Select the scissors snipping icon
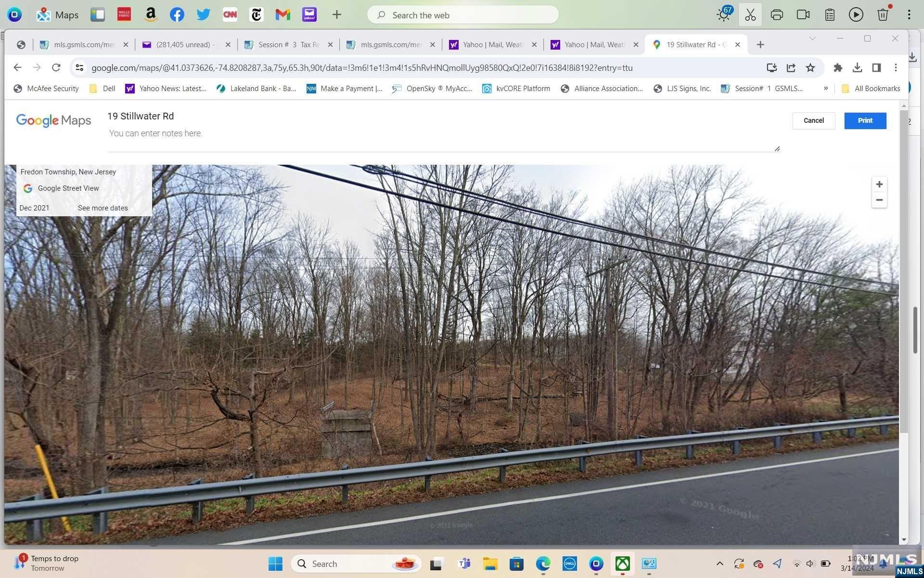Image resolution: width=924 pixels, height=578 pixels. (x=750, y=14)
